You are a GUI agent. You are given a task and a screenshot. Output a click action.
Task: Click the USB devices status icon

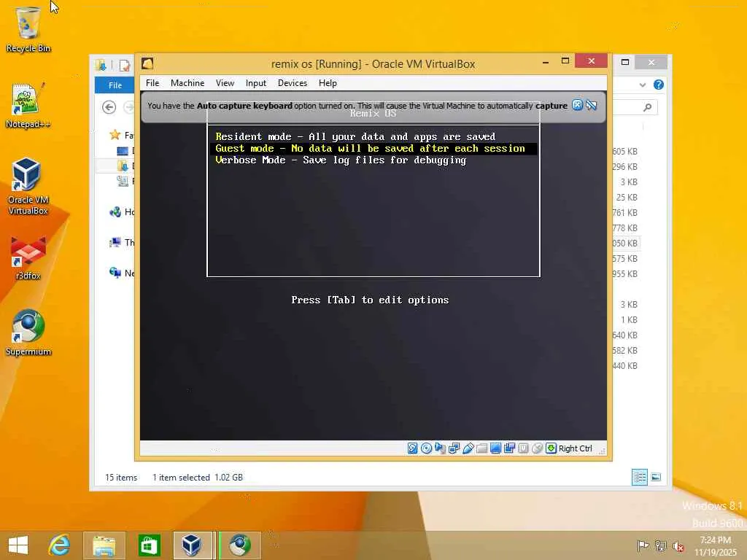[x=468, y=448]
